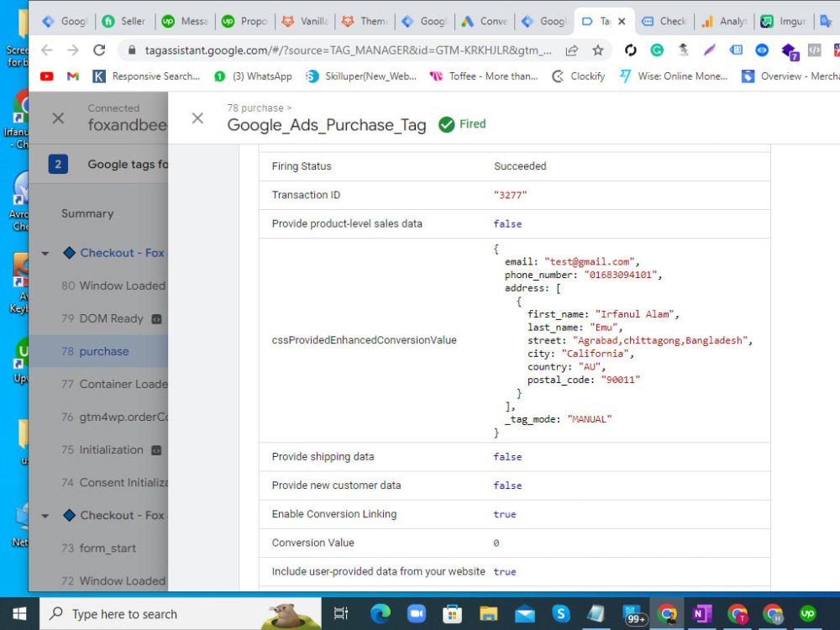Launch Zoom from the taskbar
The width and height of the screenshot is (840, 630).
pos(417,613)
